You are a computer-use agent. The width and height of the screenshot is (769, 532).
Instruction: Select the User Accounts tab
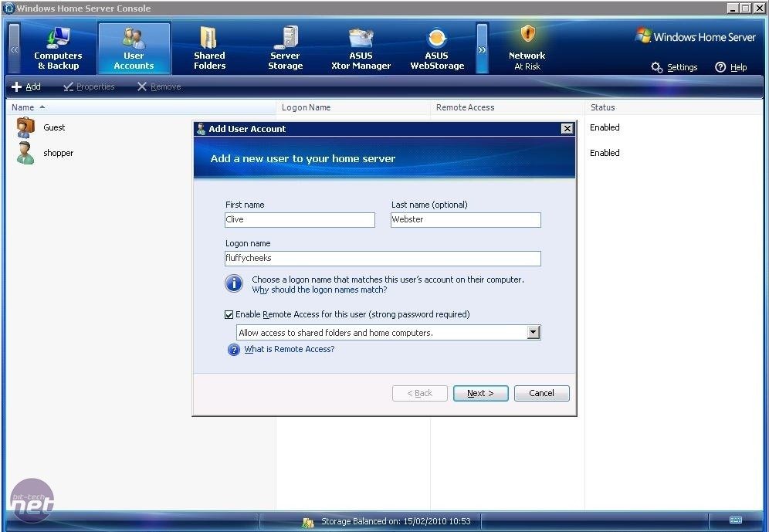click(134, 48)
